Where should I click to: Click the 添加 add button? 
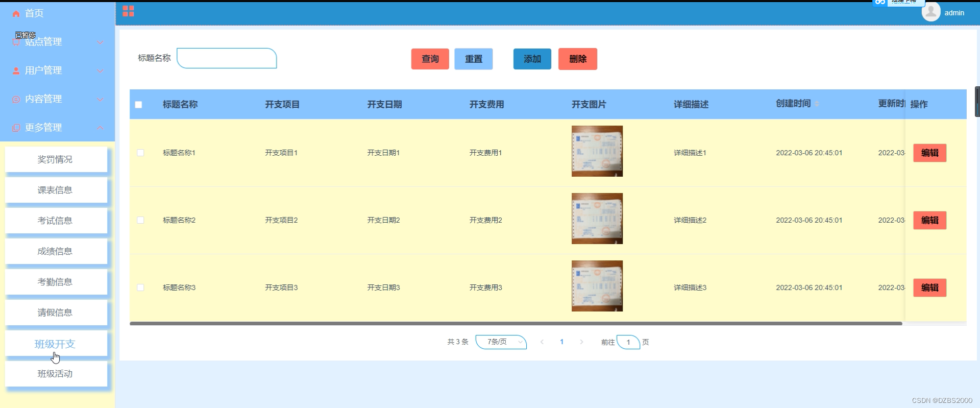(x=532, y=59)
